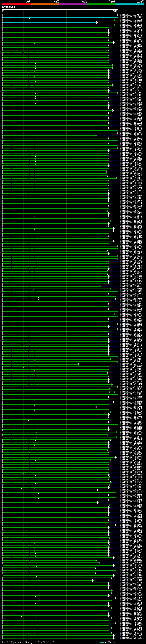Viewport: 146px width, 644px height.
Task: Select label UniRef100_Q69AB6
Action: click(x=131, y=337)
